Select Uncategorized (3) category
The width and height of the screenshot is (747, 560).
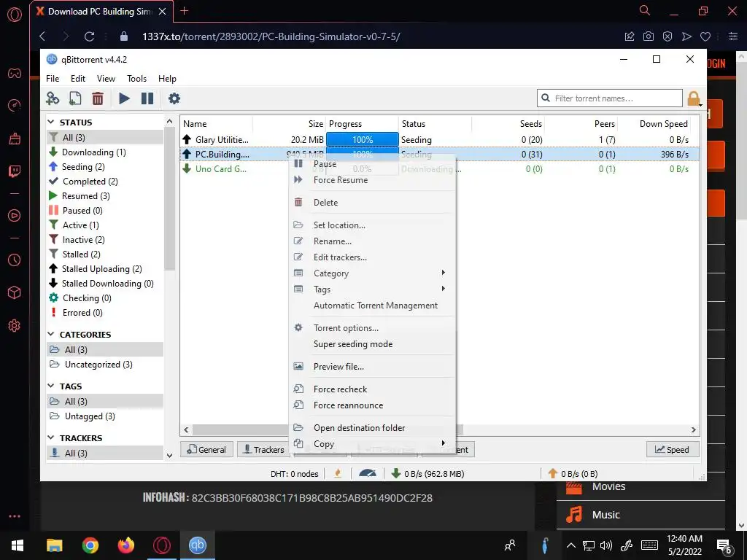point(105,365)
